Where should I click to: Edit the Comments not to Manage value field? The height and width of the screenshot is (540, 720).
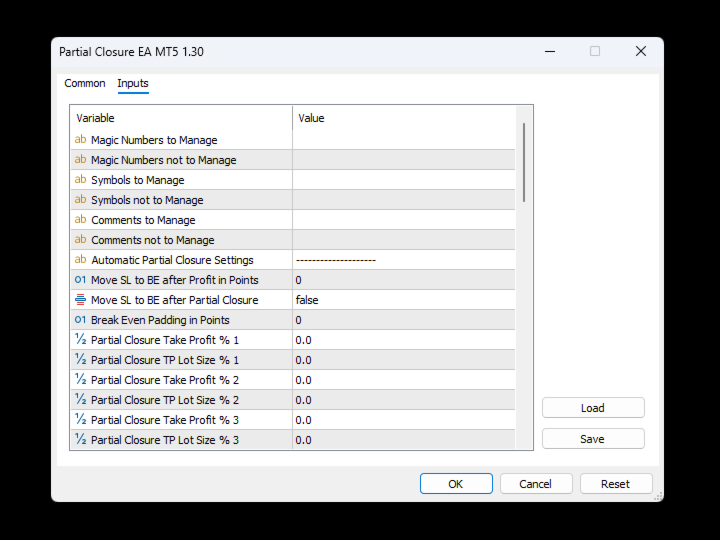404,240
